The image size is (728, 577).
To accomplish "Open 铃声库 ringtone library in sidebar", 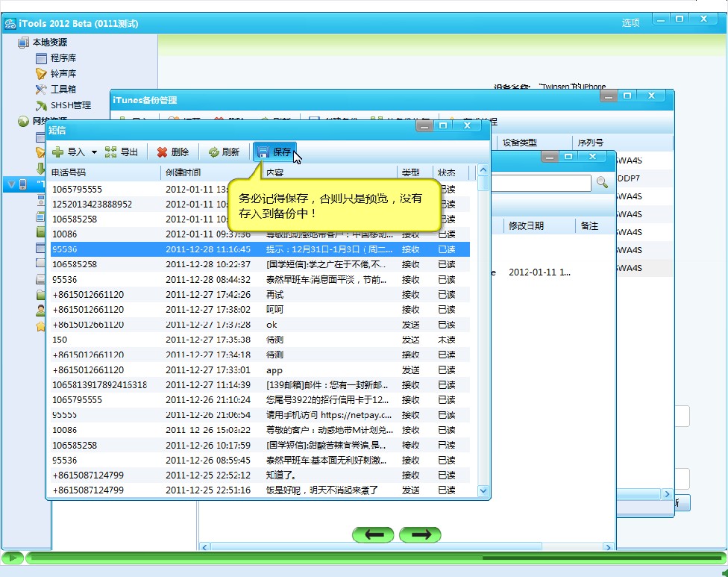I will pyautogui.click(x=63, y=74).
